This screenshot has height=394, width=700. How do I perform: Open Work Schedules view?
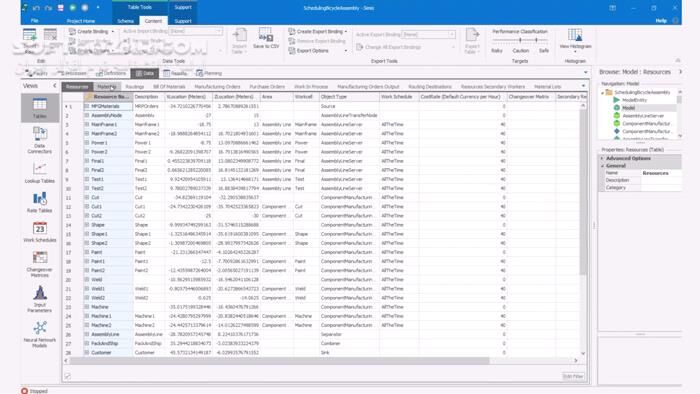click(40, 232)
